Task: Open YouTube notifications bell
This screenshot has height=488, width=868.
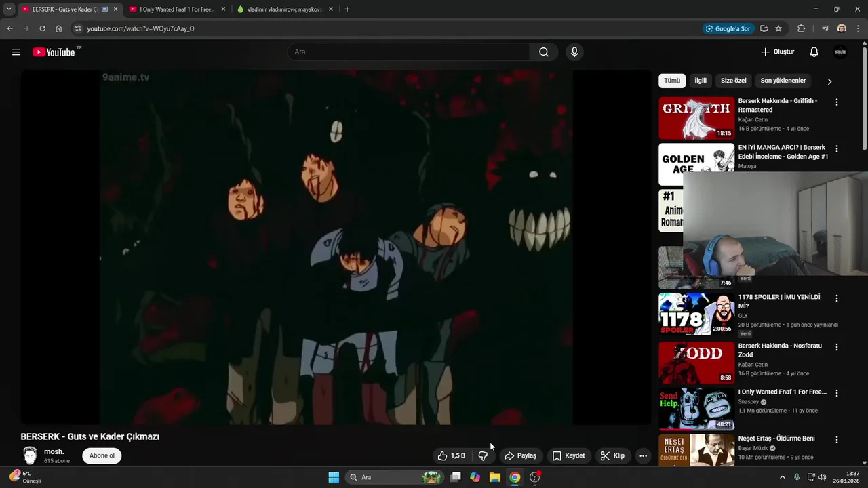Action: 814,52
